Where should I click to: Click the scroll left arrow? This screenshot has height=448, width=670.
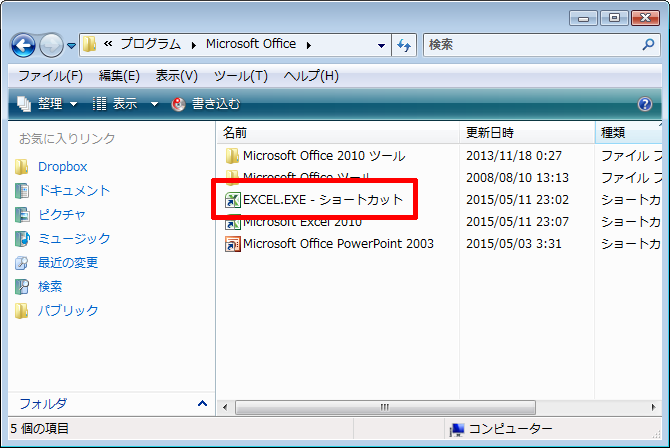coord(225,407)
